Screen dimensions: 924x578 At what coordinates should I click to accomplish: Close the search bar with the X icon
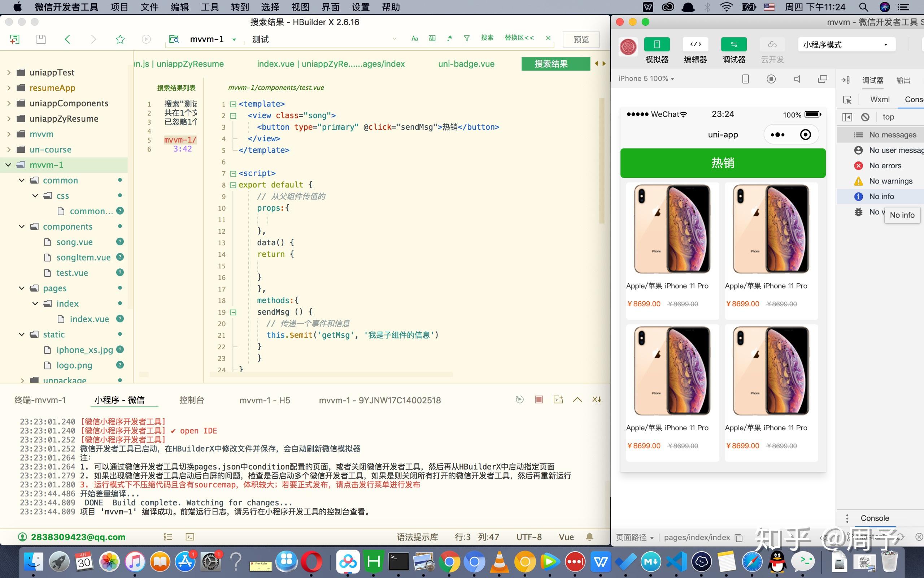tap(548, 38)
